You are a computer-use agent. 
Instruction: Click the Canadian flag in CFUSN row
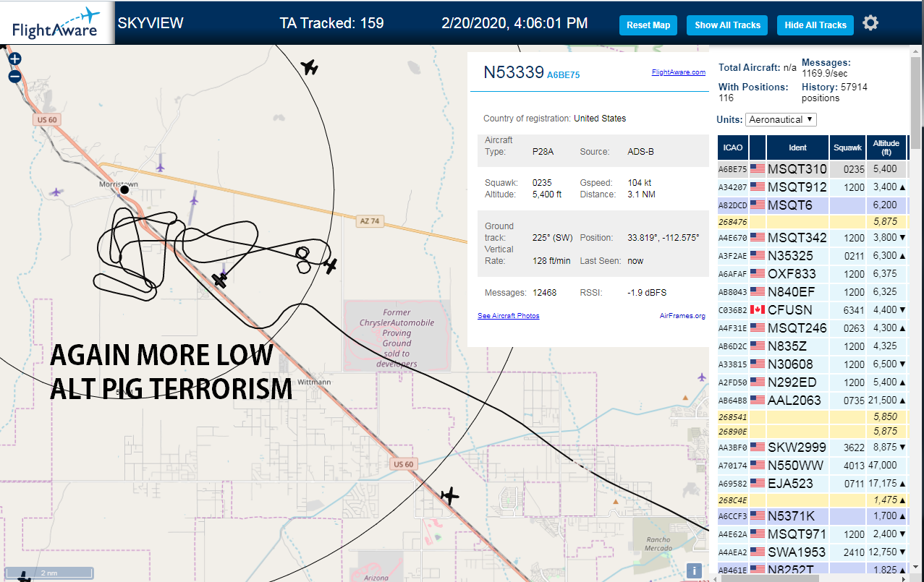(758, 309)
